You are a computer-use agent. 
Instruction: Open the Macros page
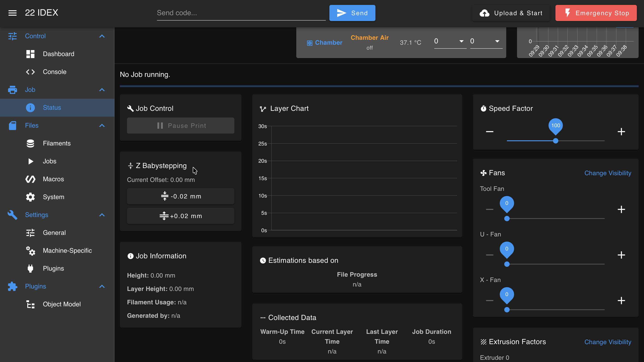[x=57, y=179]
